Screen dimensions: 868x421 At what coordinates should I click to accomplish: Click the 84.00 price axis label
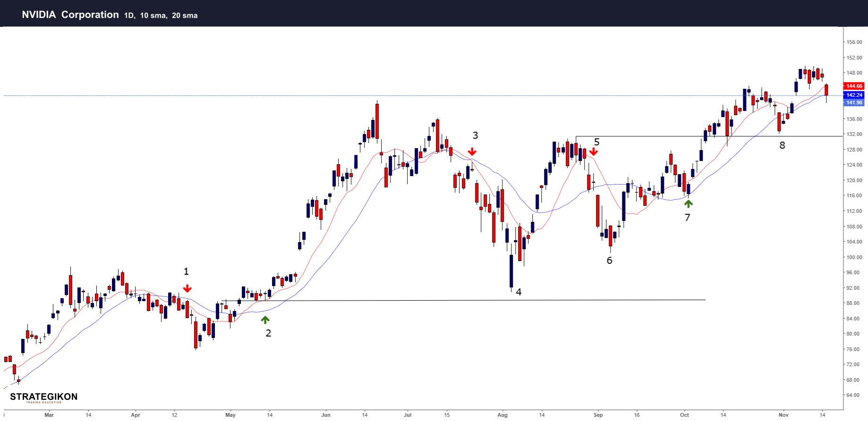(853, 319)
